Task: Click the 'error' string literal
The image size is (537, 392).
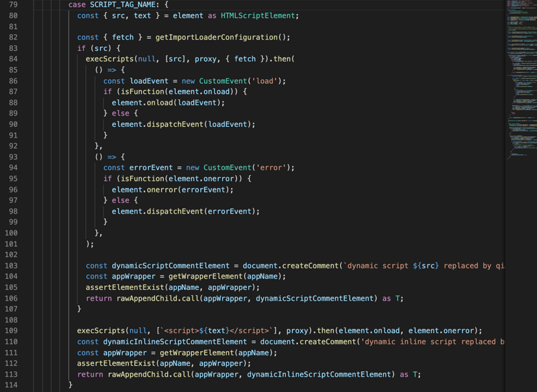Action: pos(271,168)
